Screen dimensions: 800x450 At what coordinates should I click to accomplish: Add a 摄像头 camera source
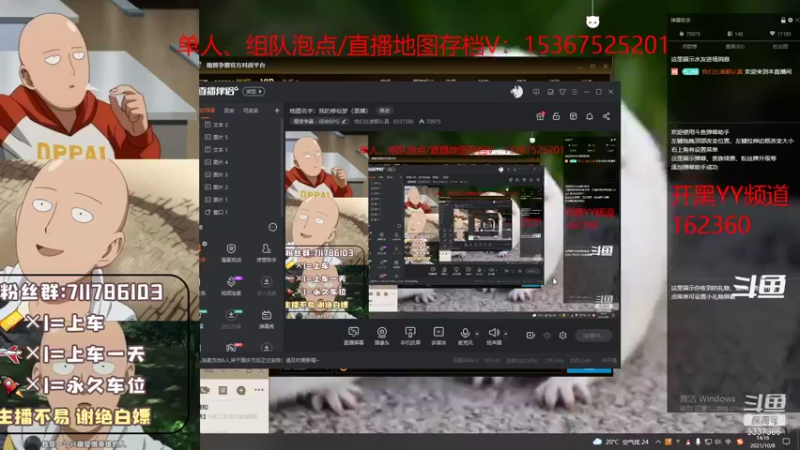click(x=382, y=335)
